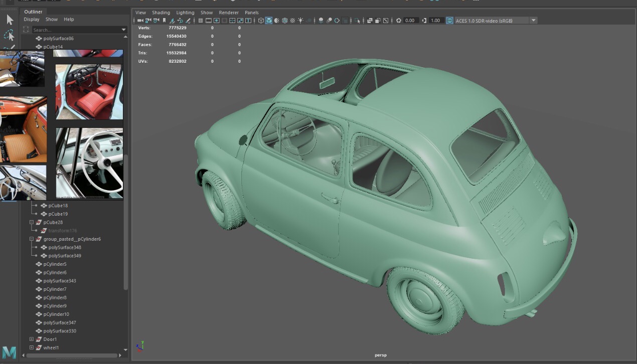The width and height of the screenshot is (637, 364).
Task: Open the ACES 1.0 SDR-video dropdown
Action: (x=533, y=20)
